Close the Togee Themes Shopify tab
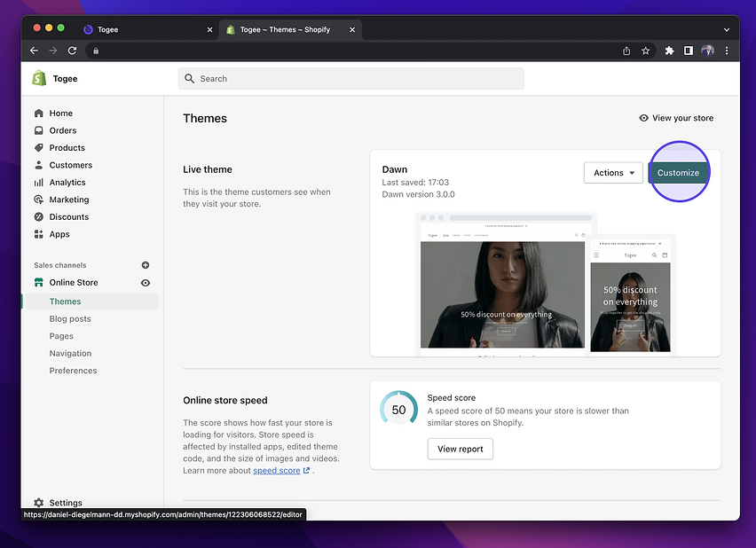Screen dimensions: 756x548 coord(352,29)
